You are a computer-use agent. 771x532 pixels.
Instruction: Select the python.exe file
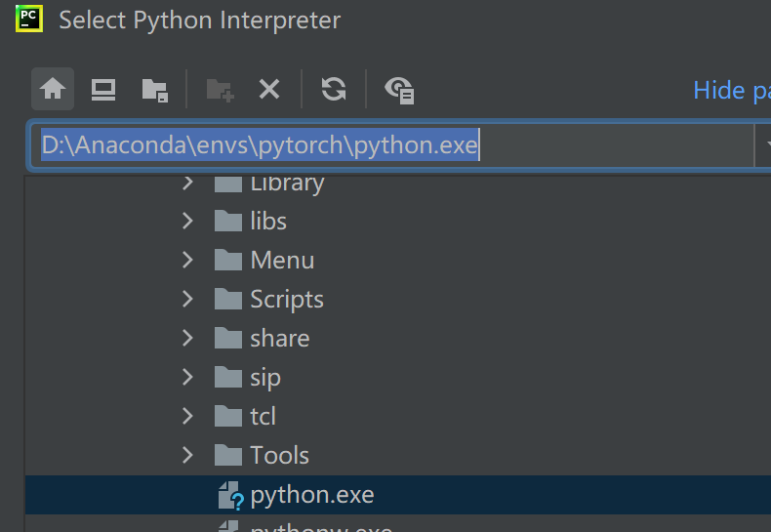coord(398,495)
